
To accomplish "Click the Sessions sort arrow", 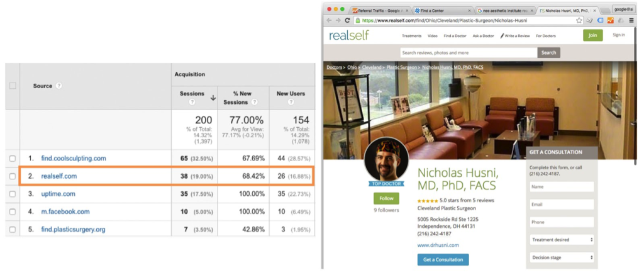I will [212, 98].
